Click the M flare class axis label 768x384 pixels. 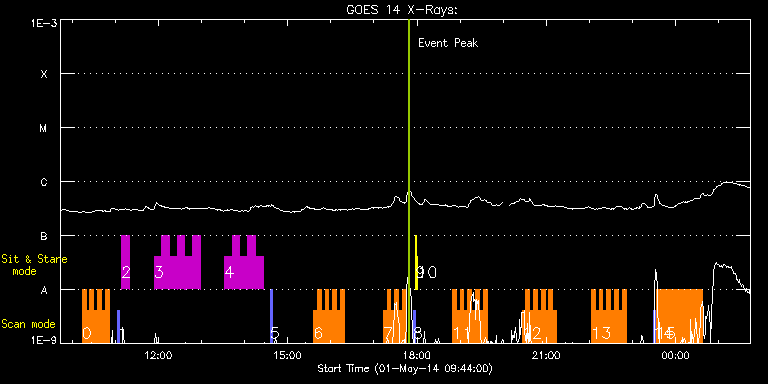(x=44, y=128)
